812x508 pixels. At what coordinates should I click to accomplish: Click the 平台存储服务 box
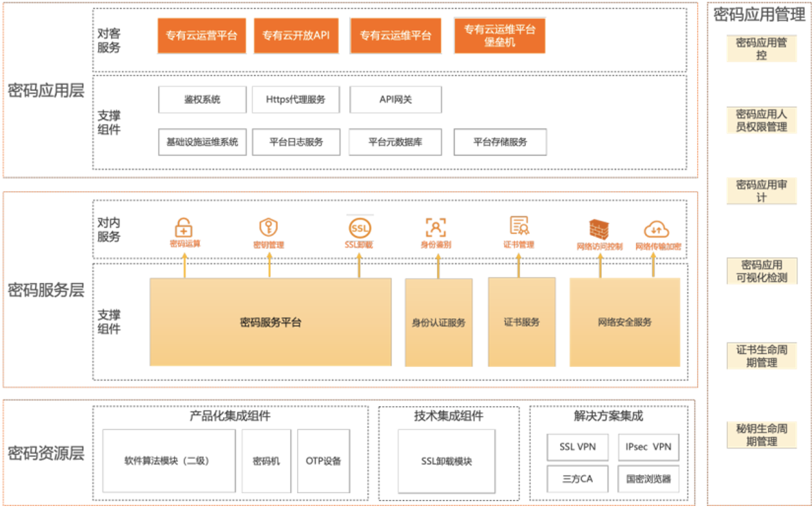(x=500, y=142)
